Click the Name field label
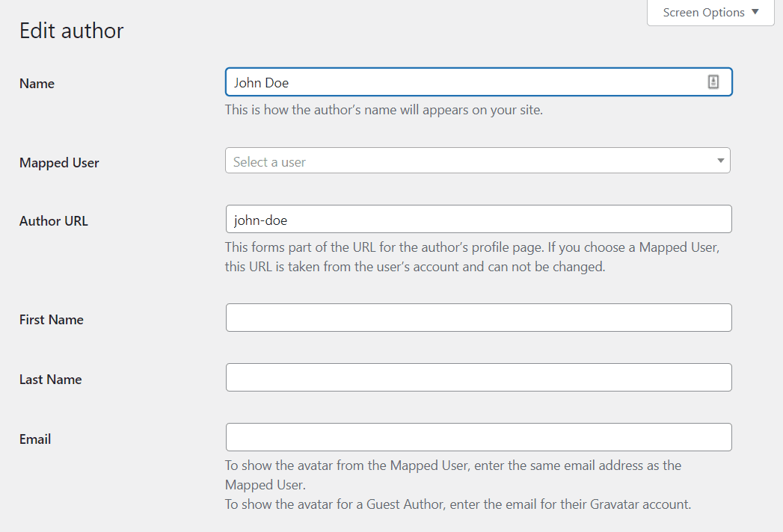 click(x=36, y=84)
